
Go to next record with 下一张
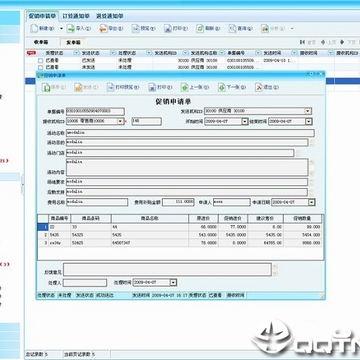pyautogui.click(x=222, y=87)
